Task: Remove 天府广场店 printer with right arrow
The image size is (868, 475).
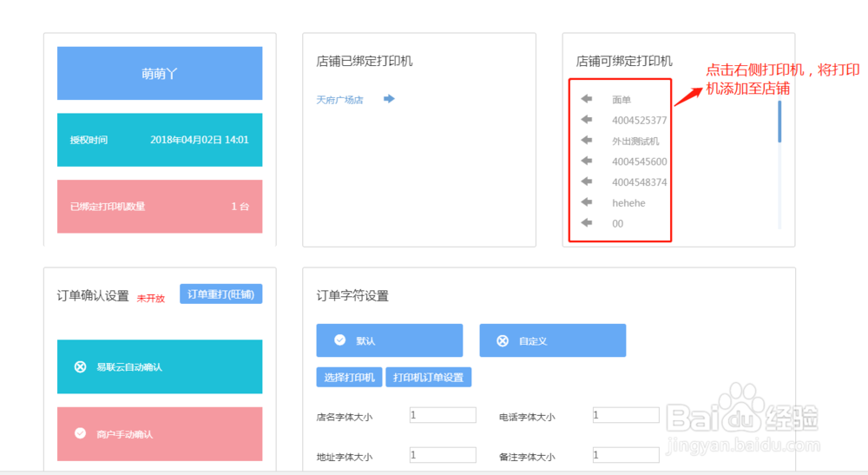Action: tap(389, 99)
